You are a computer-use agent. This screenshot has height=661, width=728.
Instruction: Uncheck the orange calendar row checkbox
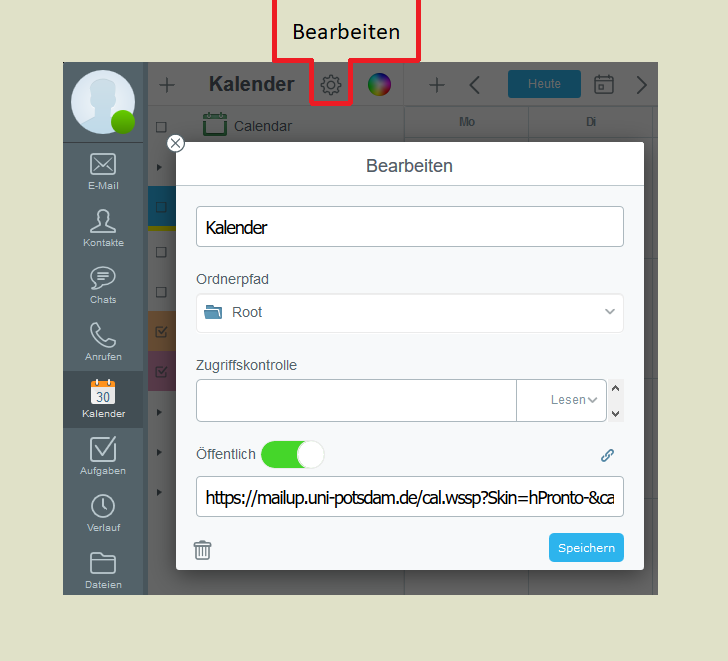[161, 331]
